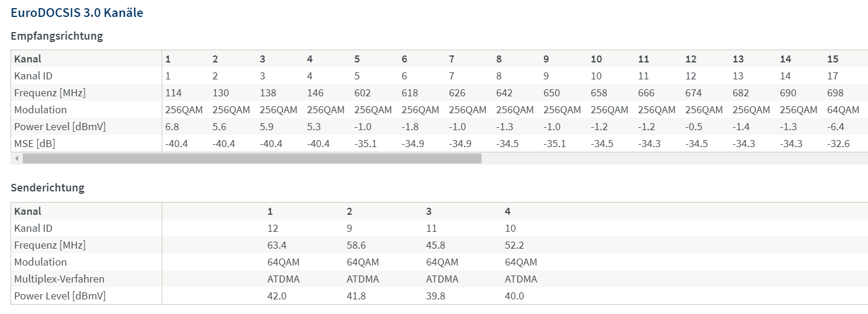This screenshot has width=868, height=314.
Task: Click upstream Kanal ID 9
Action: [x=349, y=228]
